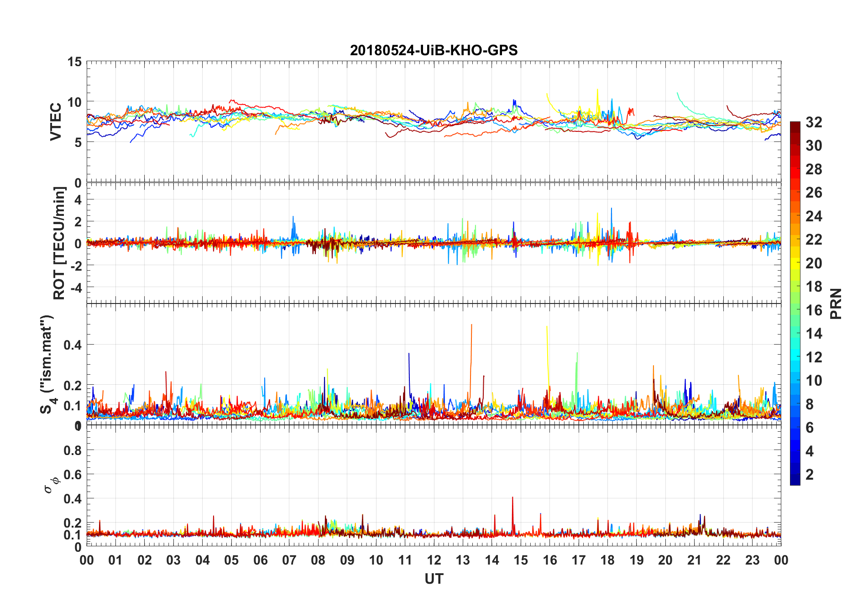Viewport: 868px width, 607px height.
Task: Click ROT axis tick value -4
Action: [76, 288]
